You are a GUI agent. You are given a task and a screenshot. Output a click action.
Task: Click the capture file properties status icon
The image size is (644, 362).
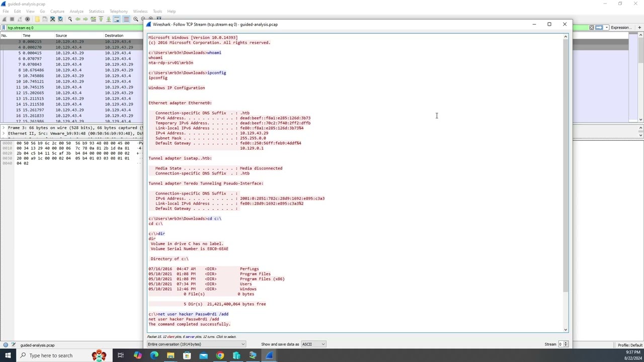(14, 345)
